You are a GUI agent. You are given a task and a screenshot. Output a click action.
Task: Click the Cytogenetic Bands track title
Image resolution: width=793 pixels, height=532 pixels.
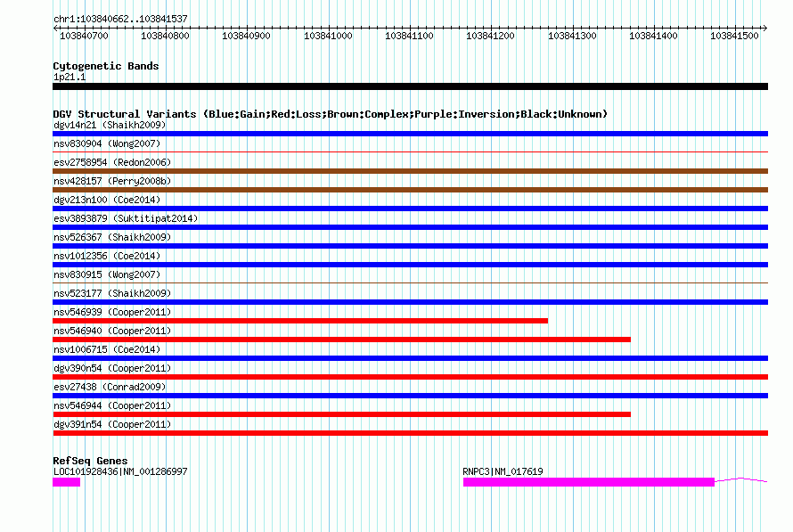tap(106, 66)
